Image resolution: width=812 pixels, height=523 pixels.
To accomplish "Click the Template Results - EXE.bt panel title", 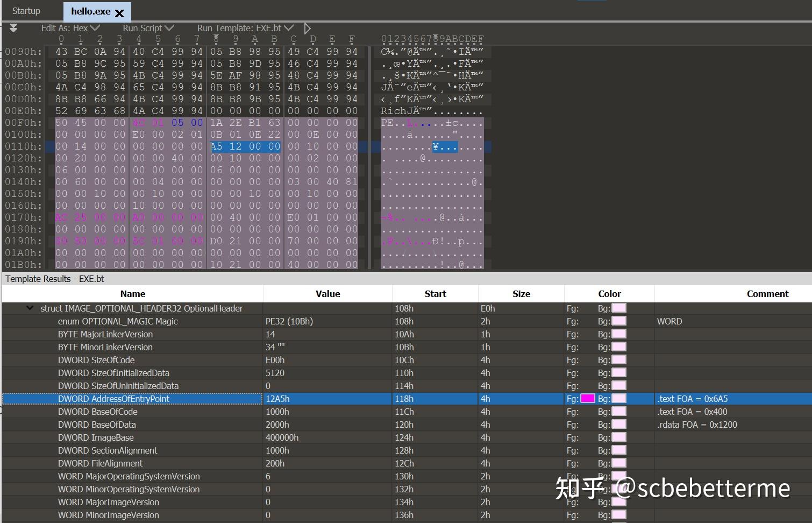I will click(54, 279).
